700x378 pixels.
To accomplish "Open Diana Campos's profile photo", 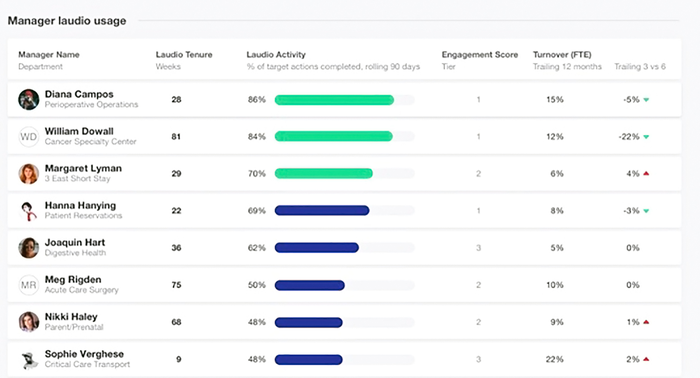I will [29, 99].
